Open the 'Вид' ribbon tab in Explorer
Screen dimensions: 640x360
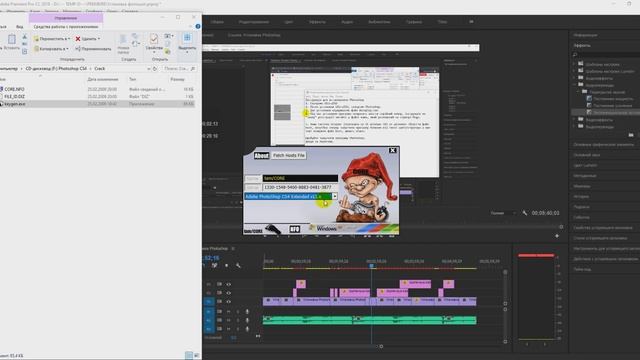20,27
